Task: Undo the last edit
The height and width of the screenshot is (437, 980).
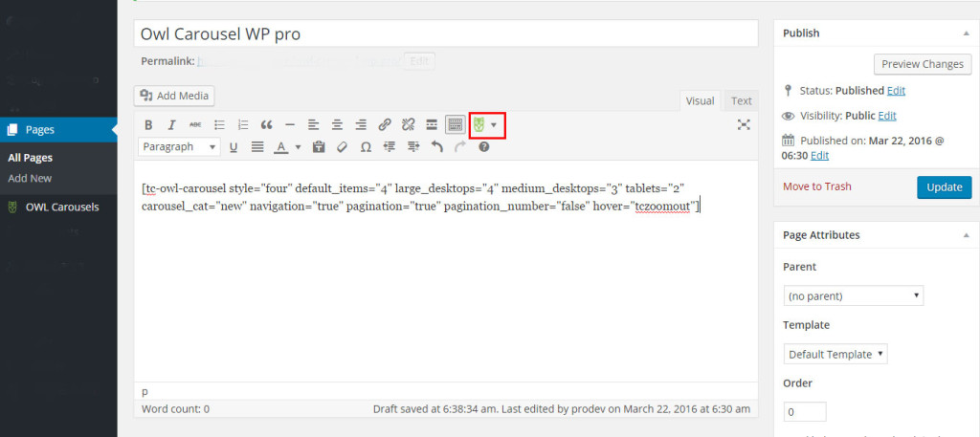Action: pos(436,147)
